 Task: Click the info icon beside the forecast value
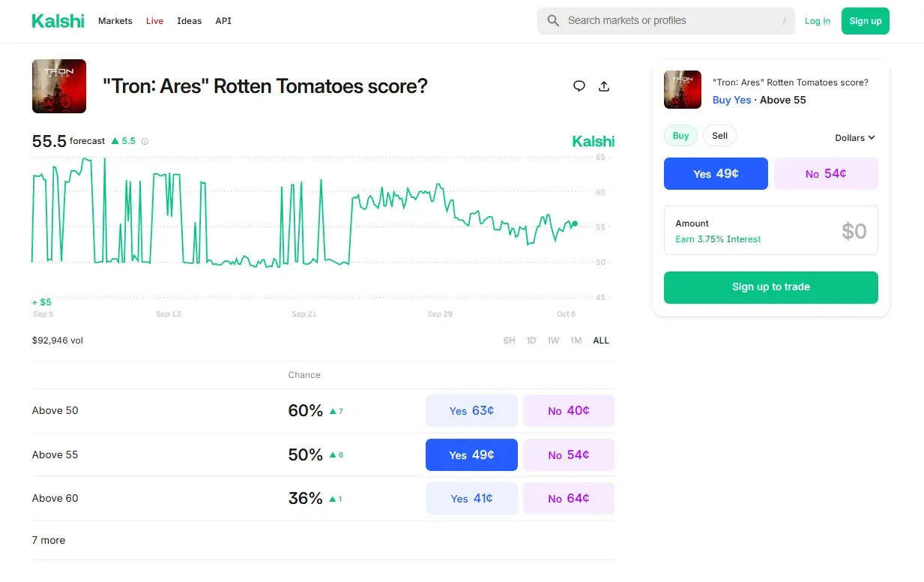click(144, 141)
